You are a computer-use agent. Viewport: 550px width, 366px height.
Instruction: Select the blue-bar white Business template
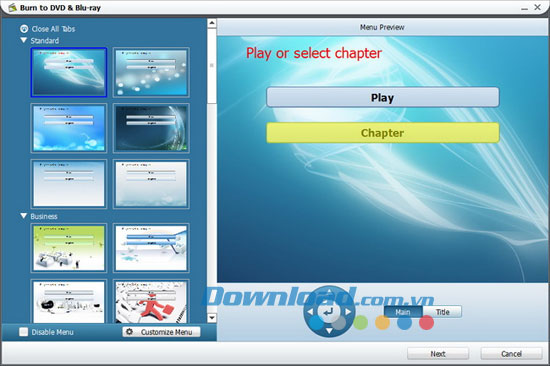(x=151, y=248)
